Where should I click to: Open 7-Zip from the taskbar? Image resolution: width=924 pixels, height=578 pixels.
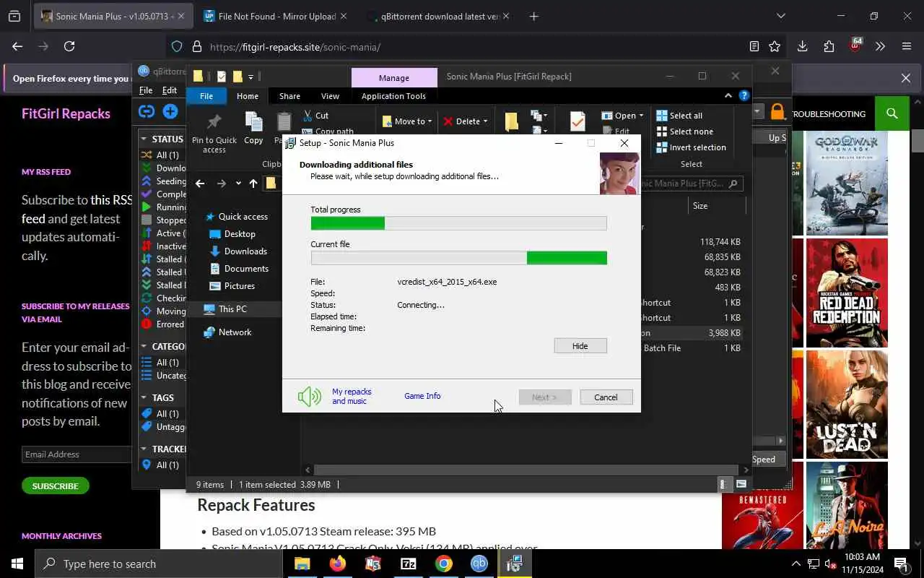(x=408, y=564)
